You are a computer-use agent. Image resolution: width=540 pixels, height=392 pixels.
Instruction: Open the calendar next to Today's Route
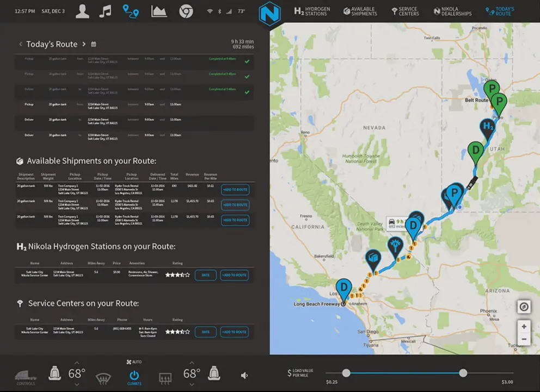coord(94,44)
